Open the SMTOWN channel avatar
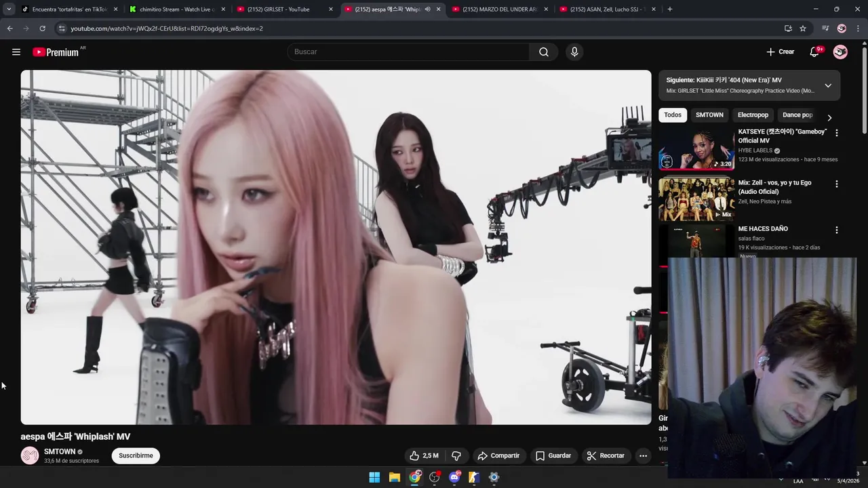The width and height of the screenshot is (868, 488). pyautogui.click(x=30, y=455)
